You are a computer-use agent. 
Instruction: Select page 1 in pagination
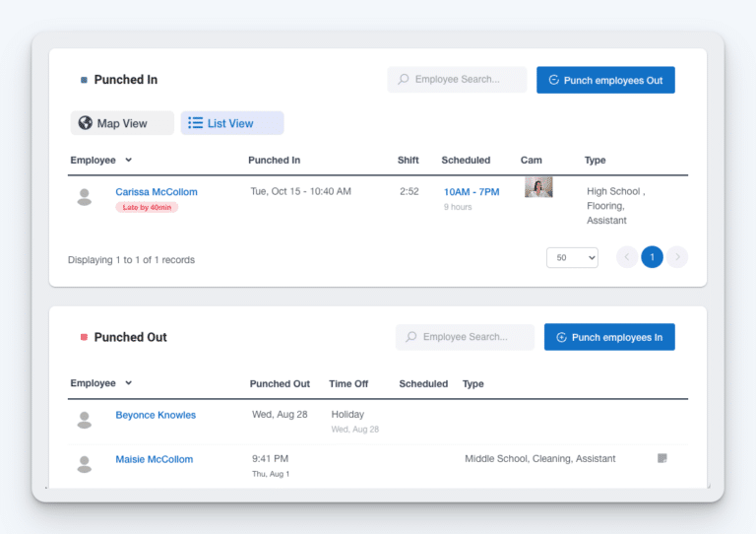[x=652, y=257]
